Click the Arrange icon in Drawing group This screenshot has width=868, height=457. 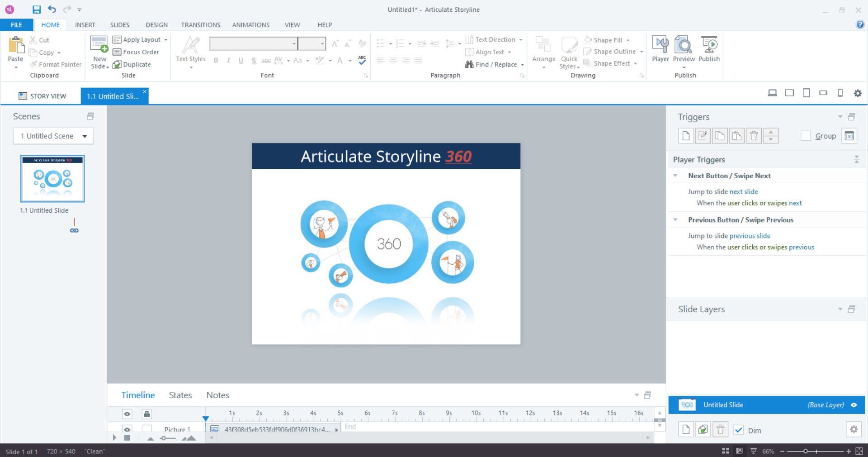[543, 45]
